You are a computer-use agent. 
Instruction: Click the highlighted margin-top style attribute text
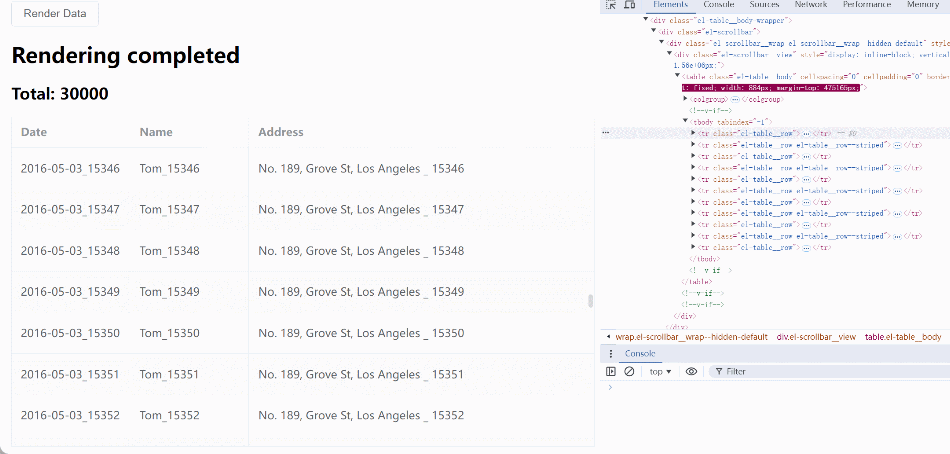pyautogui.click(x=771, y=88)
